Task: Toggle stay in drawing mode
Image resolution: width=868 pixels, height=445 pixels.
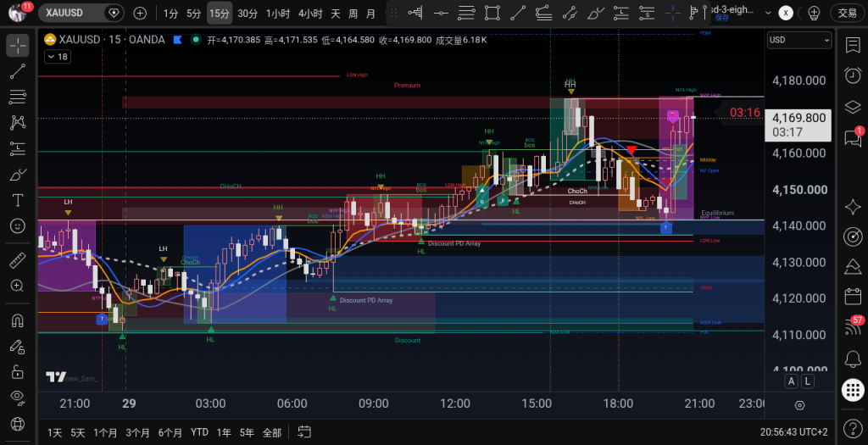Action: pos(18,347)
